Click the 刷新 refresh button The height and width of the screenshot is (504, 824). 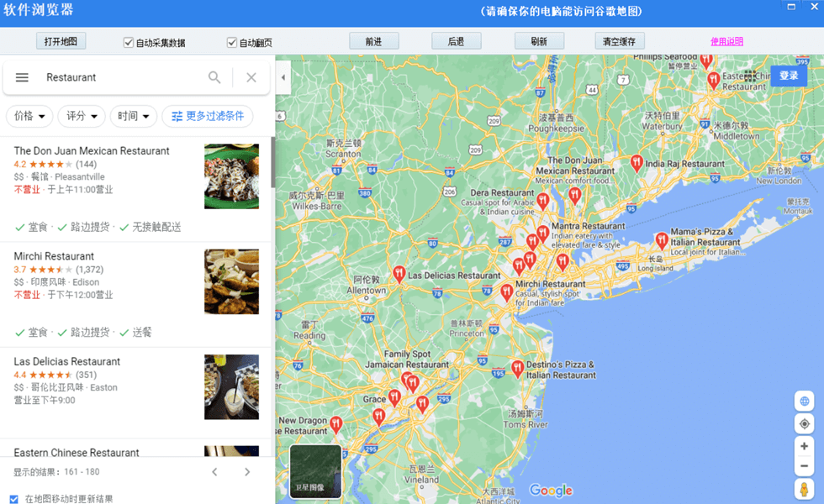[539, 41]
